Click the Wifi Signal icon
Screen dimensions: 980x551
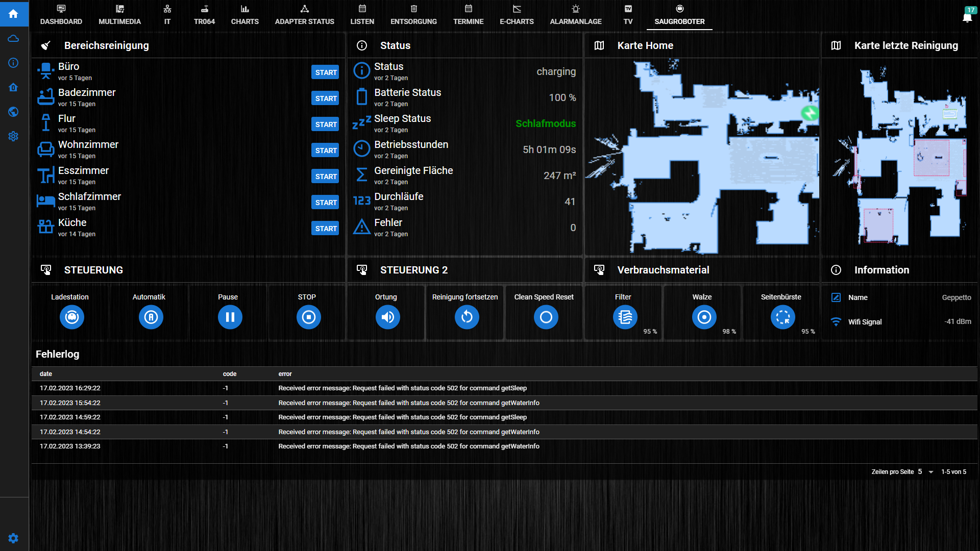[836, 322]
